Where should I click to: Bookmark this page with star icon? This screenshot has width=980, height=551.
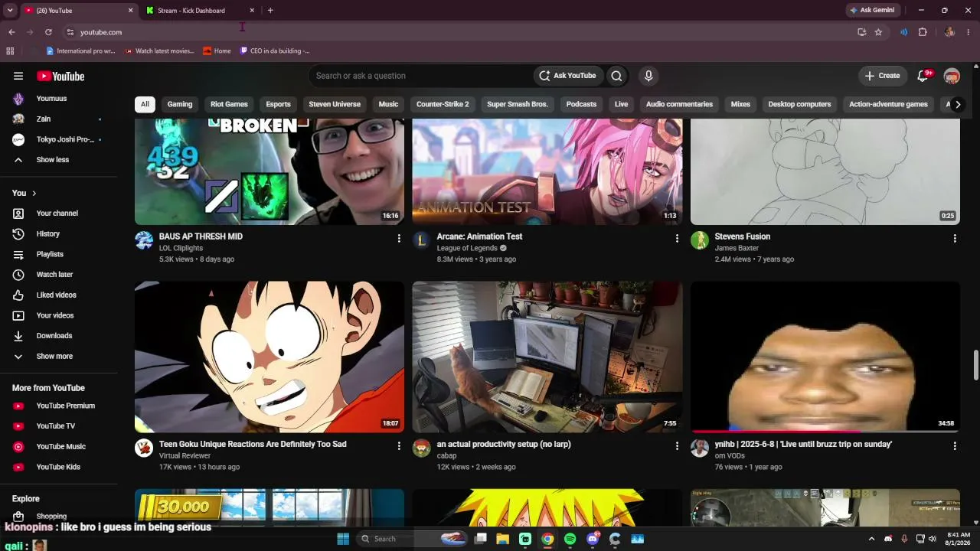pyautogui.click(x=878, y=32)
